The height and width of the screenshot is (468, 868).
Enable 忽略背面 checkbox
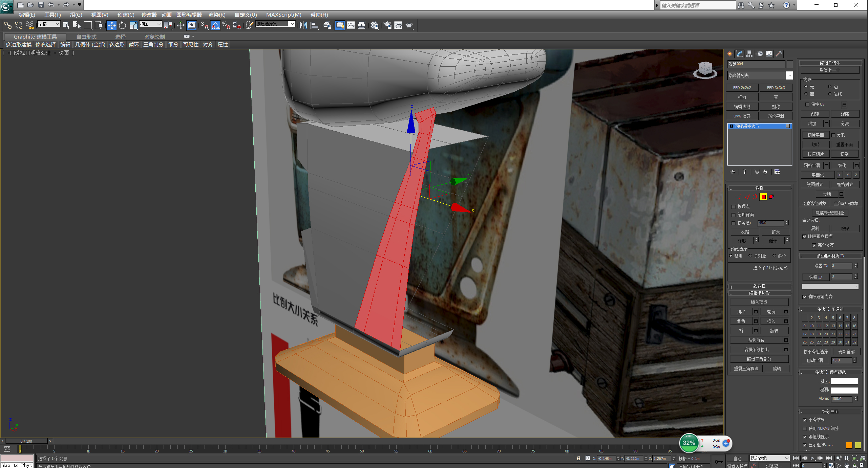[x=734, y=215]
